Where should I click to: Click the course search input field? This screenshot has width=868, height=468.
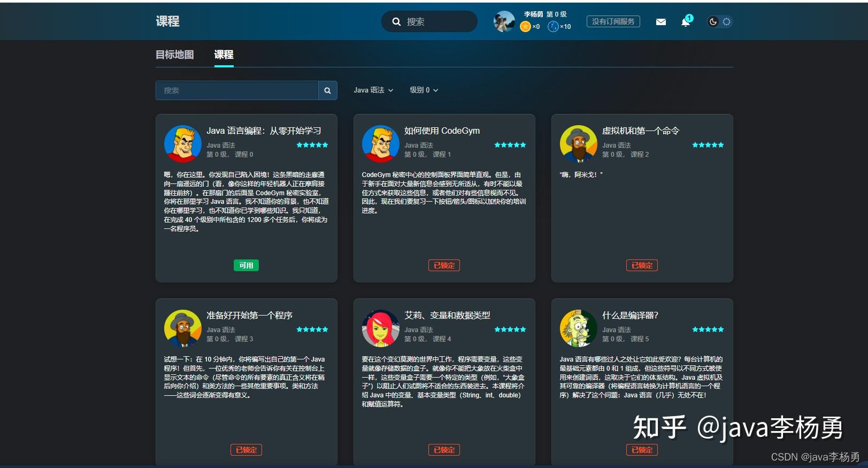click(x=237, y=90)
